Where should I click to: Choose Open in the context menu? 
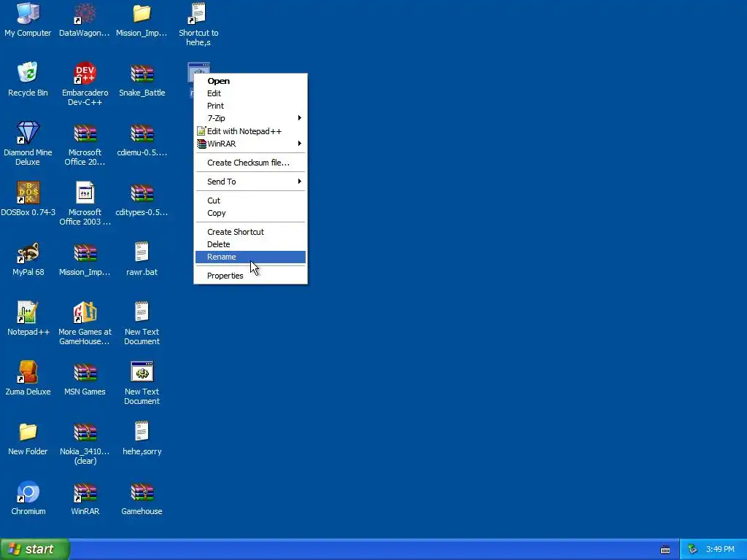251,81
